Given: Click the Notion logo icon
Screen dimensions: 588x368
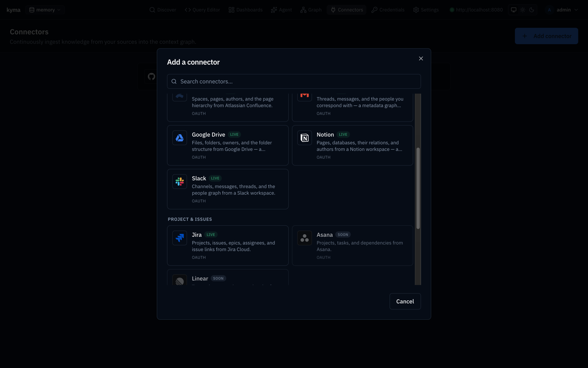Looking at the screenshot, I should 304,138.
